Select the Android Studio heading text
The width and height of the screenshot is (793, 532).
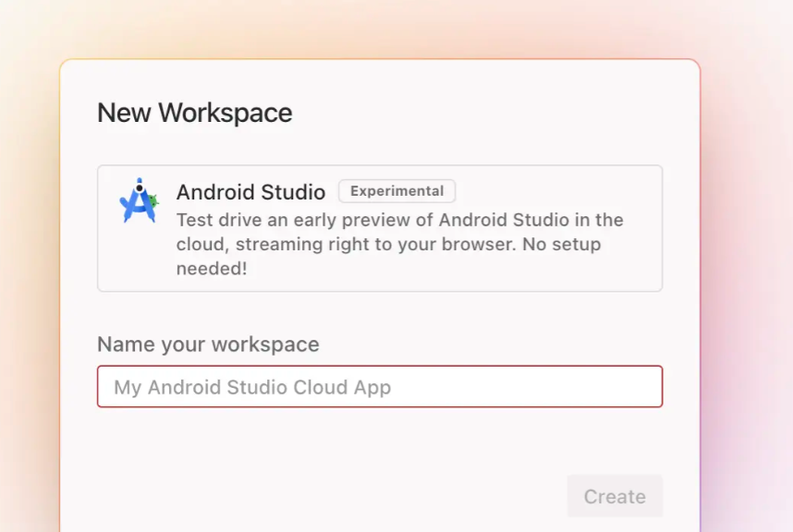(250, 192)
